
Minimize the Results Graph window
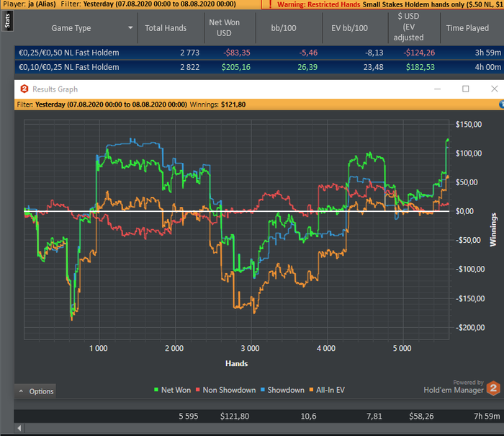tap(437, 89)
